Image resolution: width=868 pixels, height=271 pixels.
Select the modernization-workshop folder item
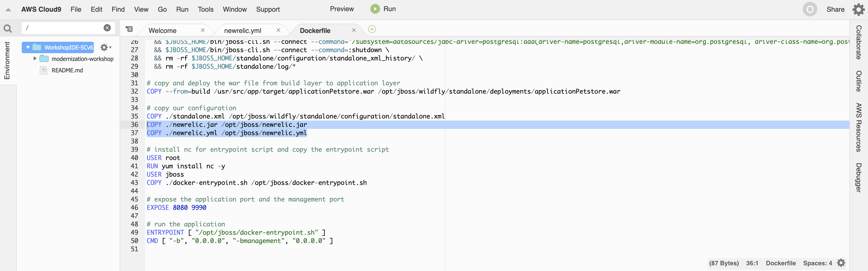[x=83, y=59]
